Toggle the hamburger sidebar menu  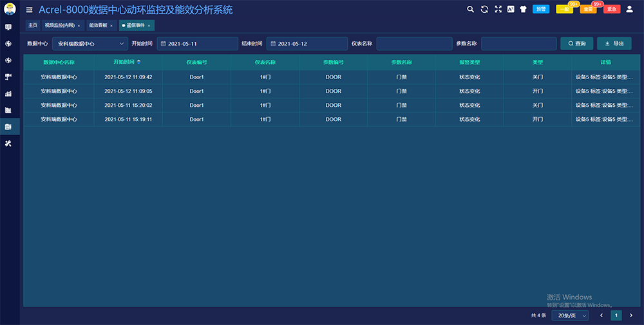(29, 10)
